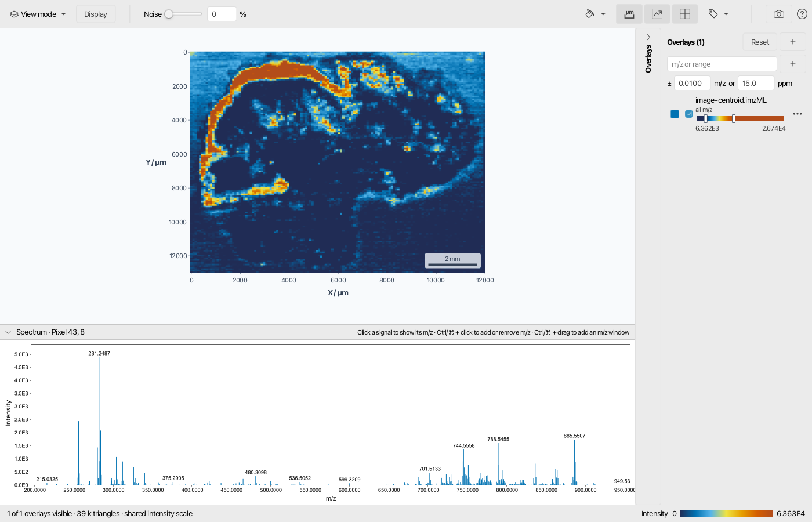Click the plus button beside m/z range field
This screenshot has width=812, height=522.
pos(793,64)
